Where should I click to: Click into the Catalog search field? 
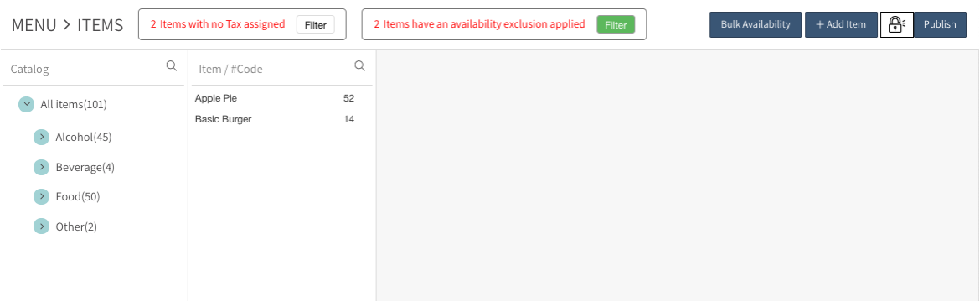pyautogui.click(x=85, y=69)
